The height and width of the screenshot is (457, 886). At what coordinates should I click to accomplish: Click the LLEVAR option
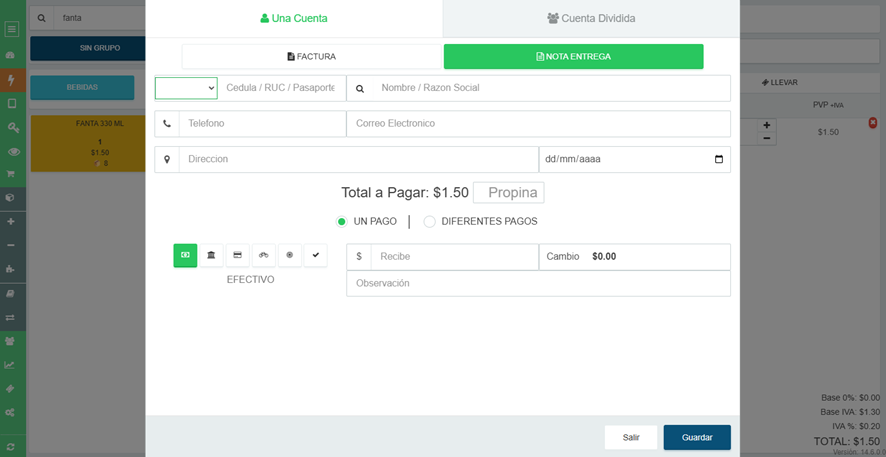(x=779, y=82)
